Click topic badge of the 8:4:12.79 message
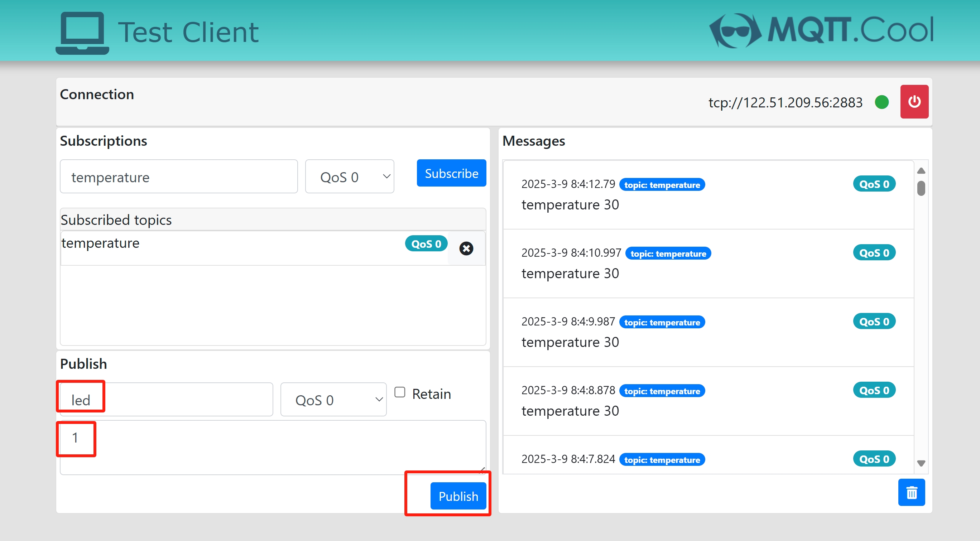This screenshot has height=541, width=980. (662, 185)
